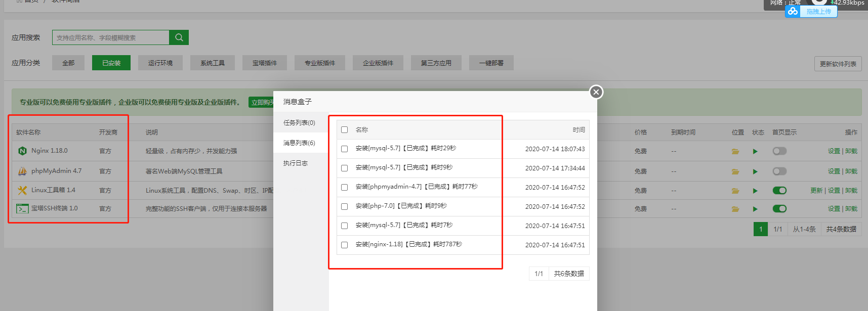Click the phpMyAdmin 4.7 software name

(x=56, y=171)
